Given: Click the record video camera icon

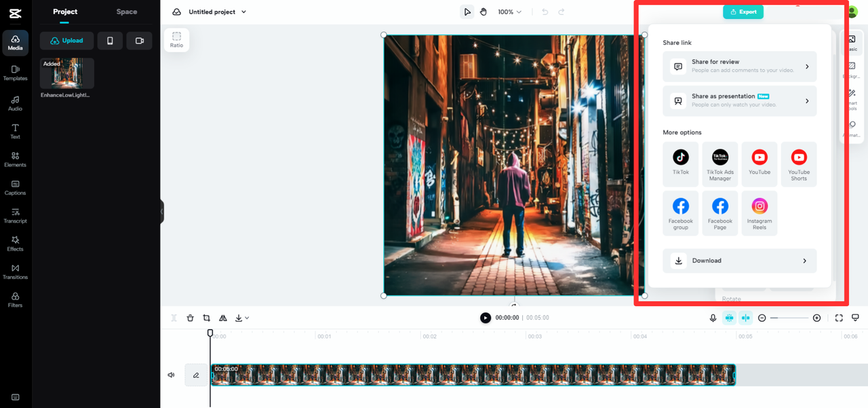Looking at the screenshot, I should point(140,41).
